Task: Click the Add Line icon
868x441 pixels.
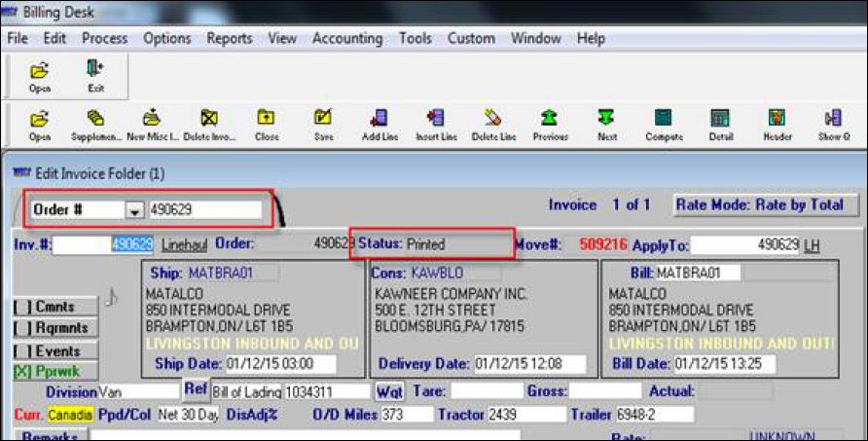Action: (x=380, y=124)
